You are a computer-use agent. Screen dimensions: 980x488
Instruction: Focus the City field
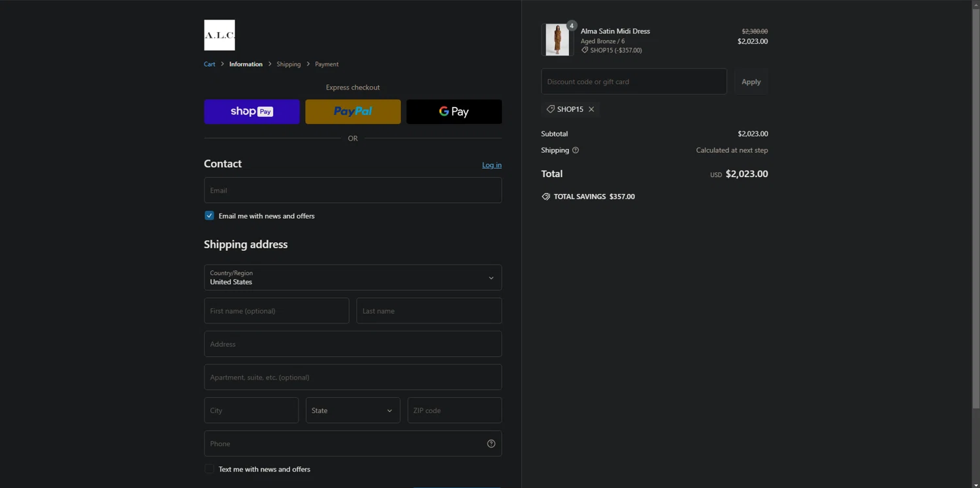tap(252, 410)
